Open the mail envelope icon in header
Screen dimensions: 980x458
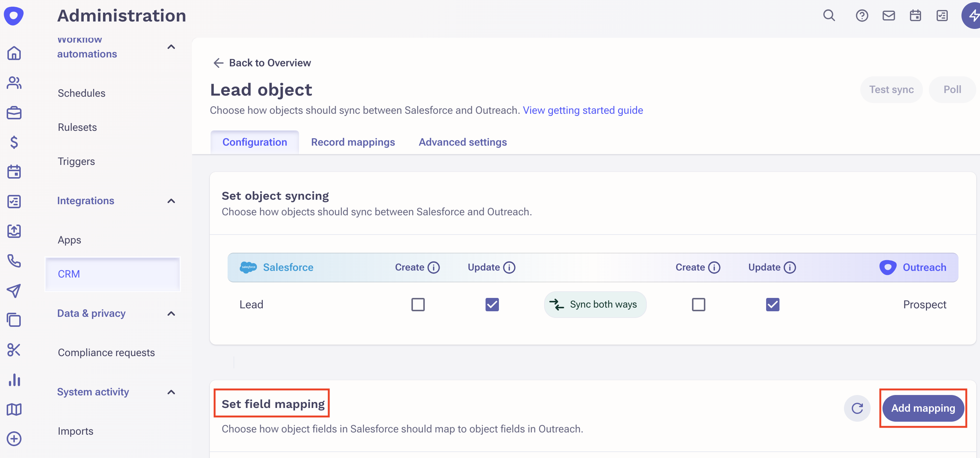[888, 16]
